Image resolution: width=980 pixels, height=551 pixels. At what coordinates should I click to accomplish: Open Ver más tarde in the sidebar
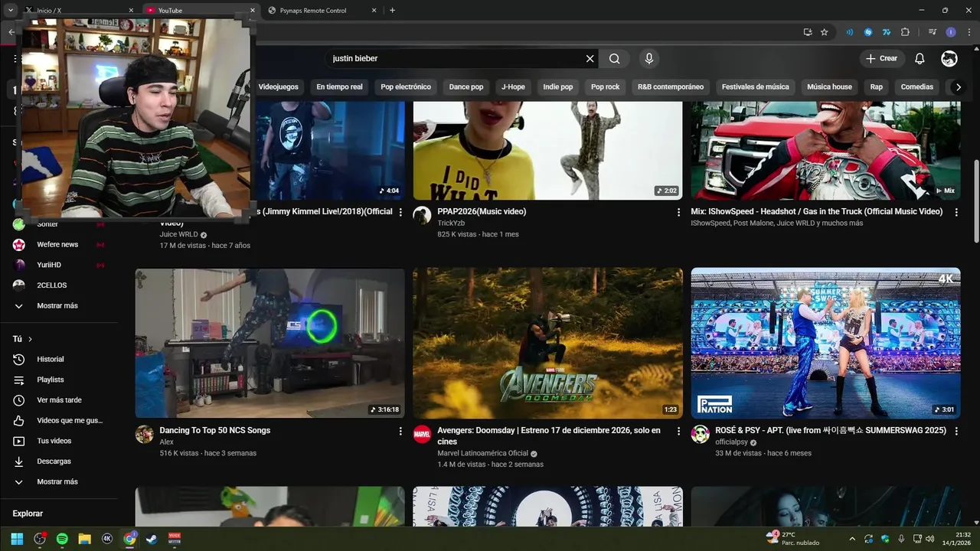(x=58, y=400)
